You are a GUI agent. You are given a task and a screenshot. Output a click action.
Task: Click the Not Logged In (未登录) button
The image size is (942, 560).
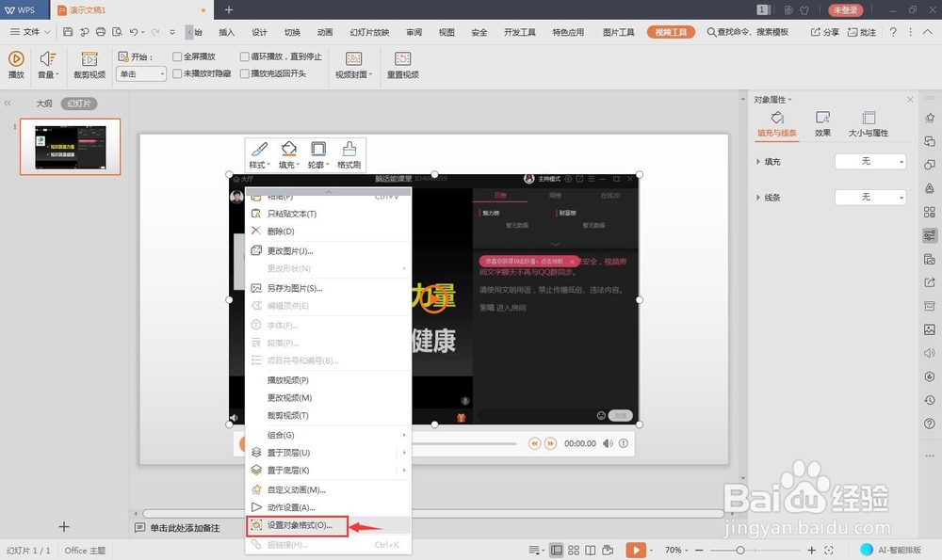pyautogui.click(x=845, y=9)
